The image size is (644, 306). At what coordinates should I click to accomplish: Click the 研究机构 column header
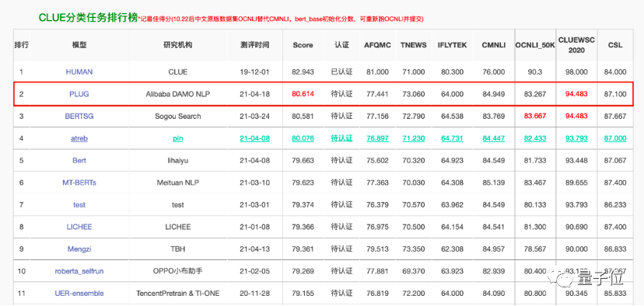[x=178, y=45]
